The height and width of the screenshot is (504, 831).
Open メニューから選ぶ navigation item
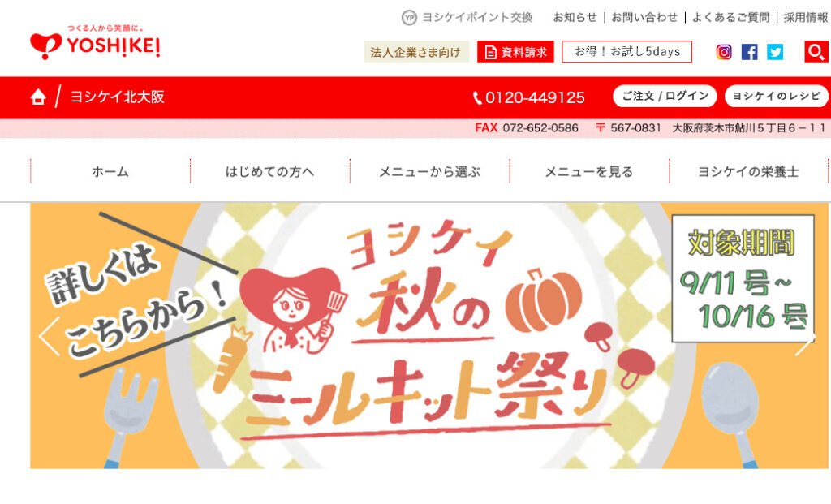click(x=430, y=172)
